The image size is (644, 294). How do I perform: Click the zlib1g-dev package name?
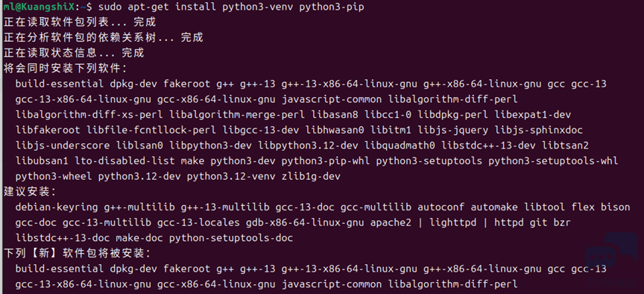click(311, 176)
